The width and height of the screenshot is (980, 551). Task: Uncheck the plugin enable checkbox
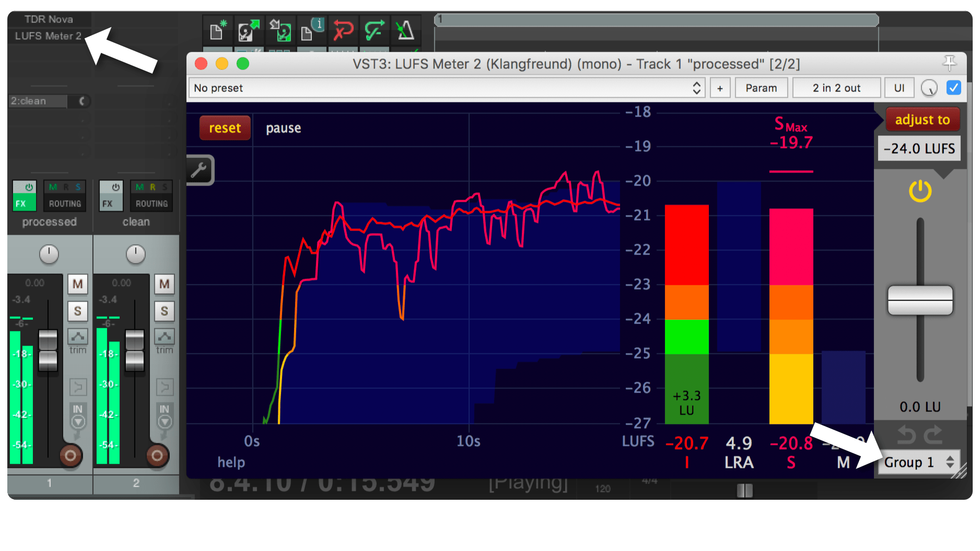coord(953,88)
